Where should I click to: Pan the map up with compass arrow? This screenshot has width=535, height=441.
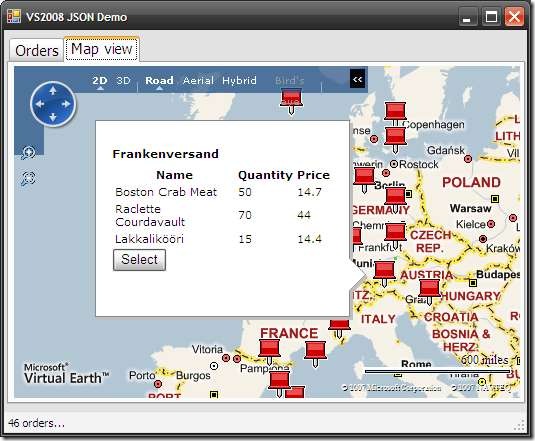[53, 91]
